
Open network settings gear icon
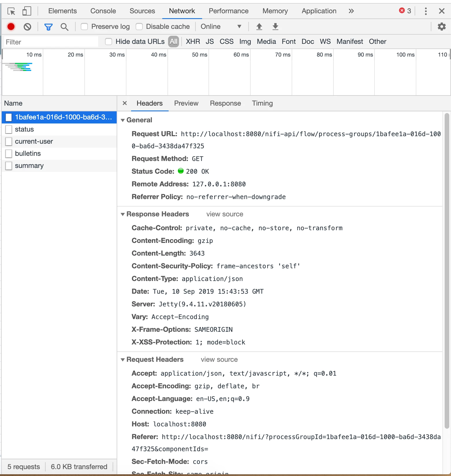pos(441,27)
